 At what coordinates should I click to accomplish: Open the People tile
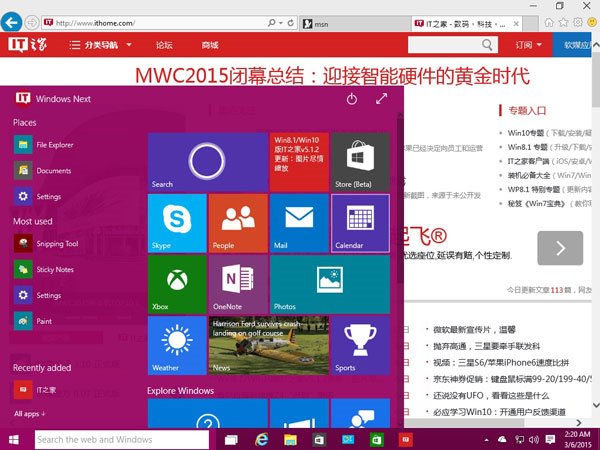pyautogui.click(x=238, y=223)
